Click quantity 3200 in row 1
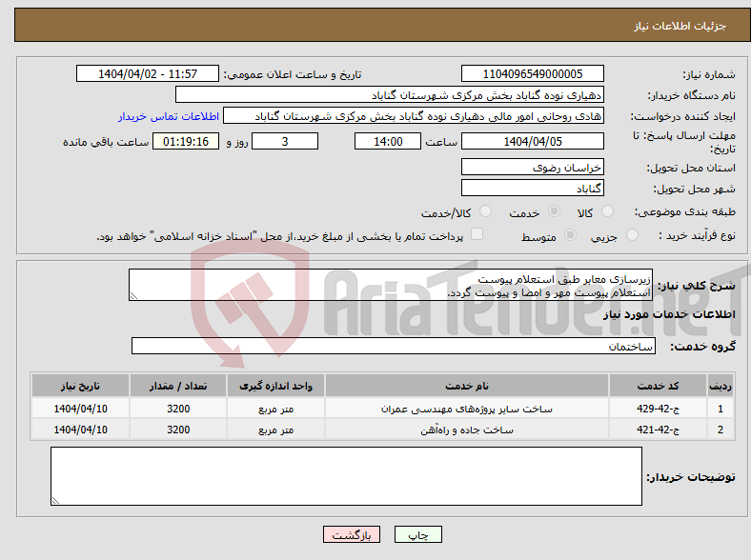Viewport: 751px width, 560px height. point(178,409)
